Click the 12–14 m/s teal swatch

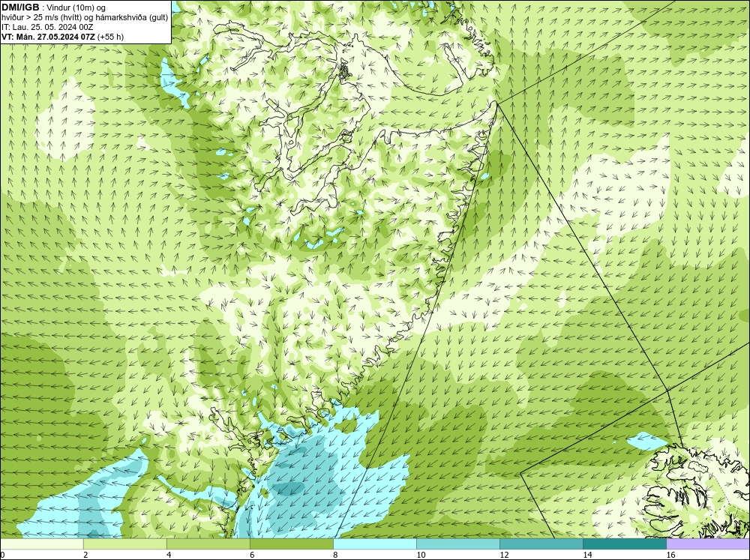coord(541,544)
